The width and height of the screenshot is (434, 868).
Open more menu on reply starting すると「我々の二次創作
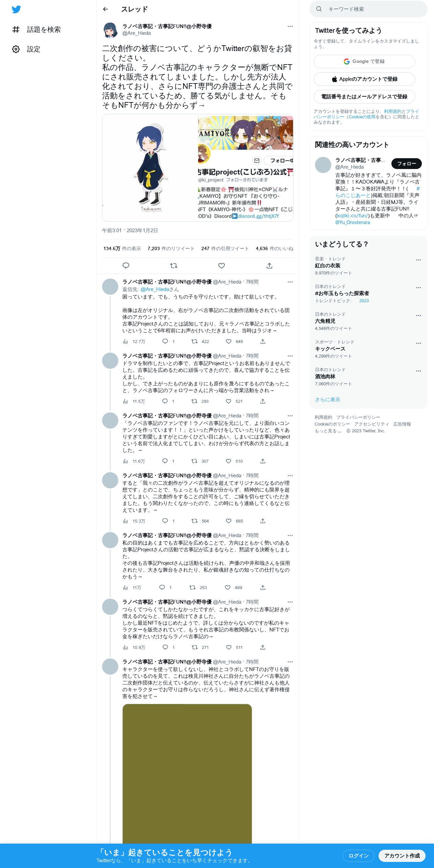pyautogui.click(x=290, y=476)
